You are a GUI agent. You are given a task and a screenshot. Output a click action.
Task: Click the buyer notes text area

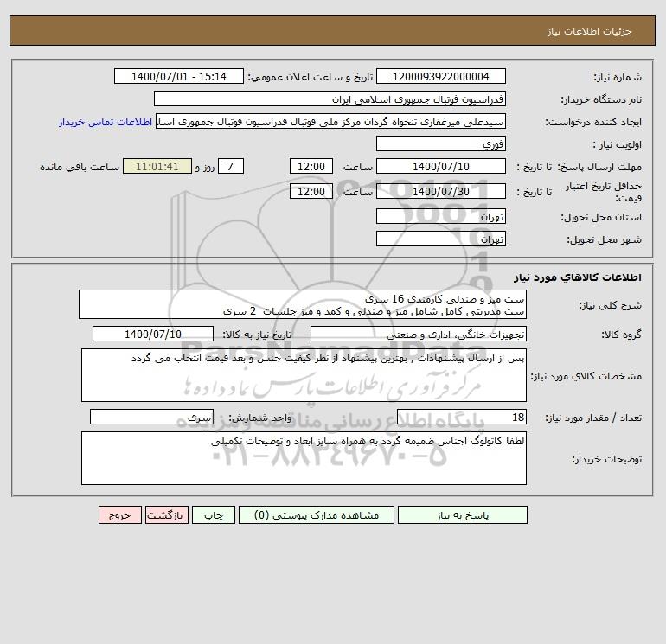tap(304, 458)
